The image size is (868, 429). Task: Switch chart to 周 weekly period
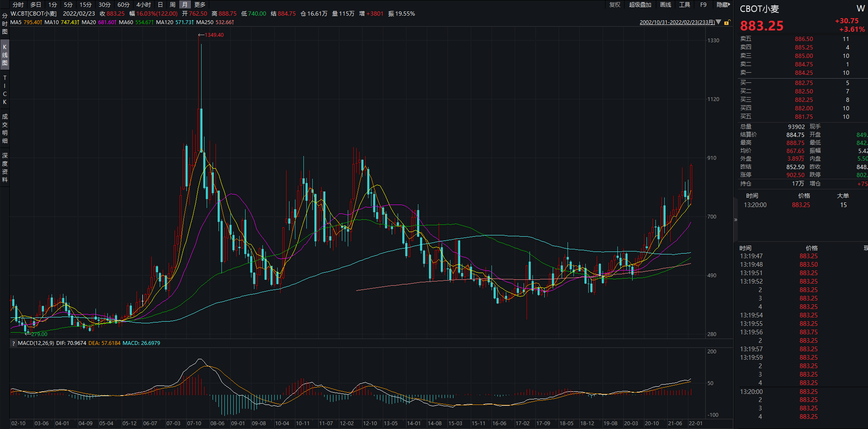click(172, 5)
